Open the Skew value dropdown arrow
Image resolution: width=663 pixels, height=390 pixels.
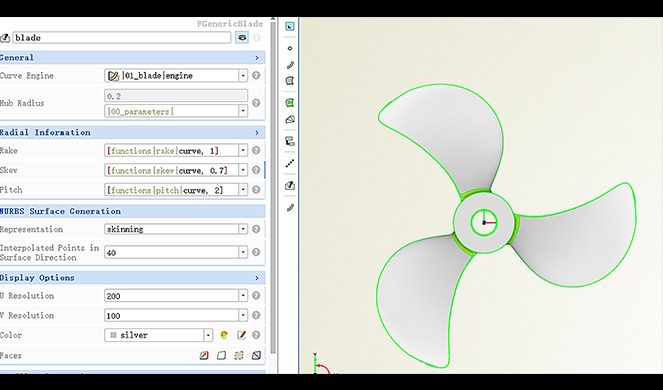243,170
